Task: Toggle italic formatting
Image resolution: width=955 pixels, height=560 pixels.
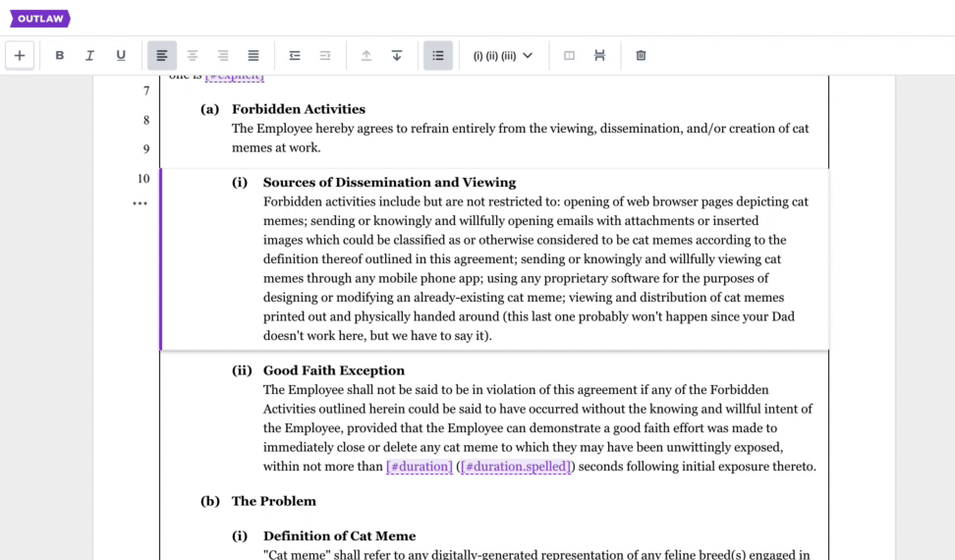Action: (x=90, y=56)
